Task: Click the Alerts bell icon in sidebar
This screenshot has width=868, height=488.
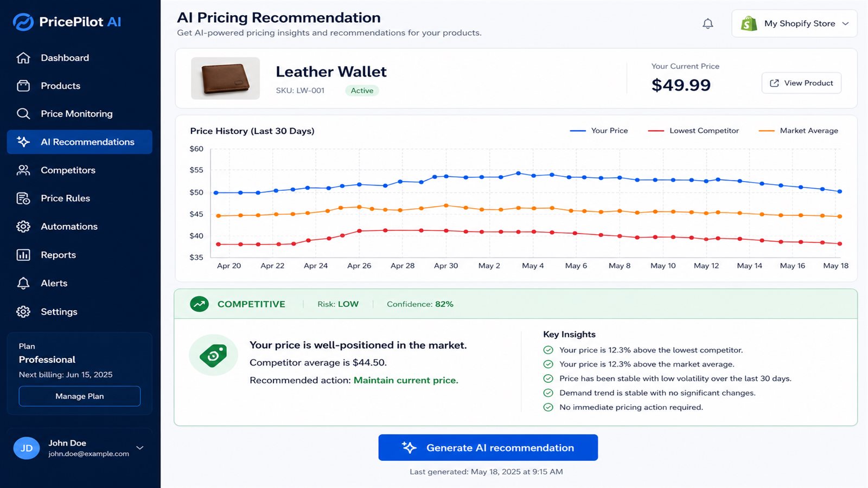Action: 23,283
